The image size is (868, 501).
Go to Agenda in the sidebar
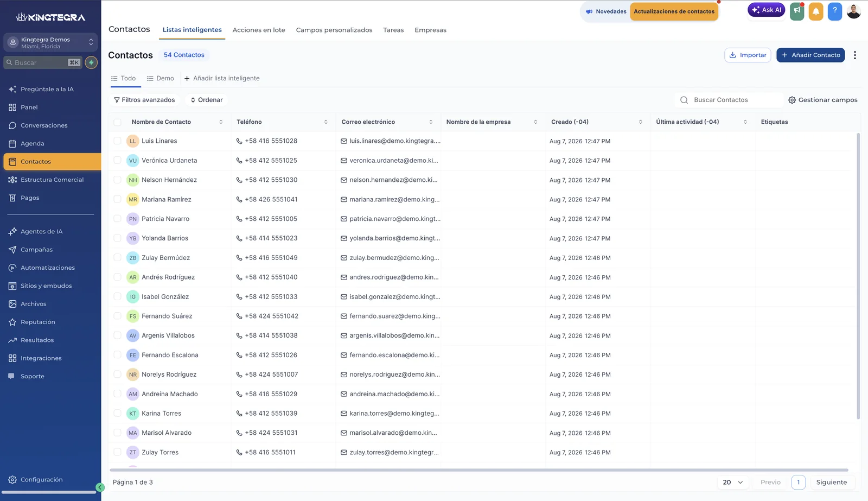point(33,144)
